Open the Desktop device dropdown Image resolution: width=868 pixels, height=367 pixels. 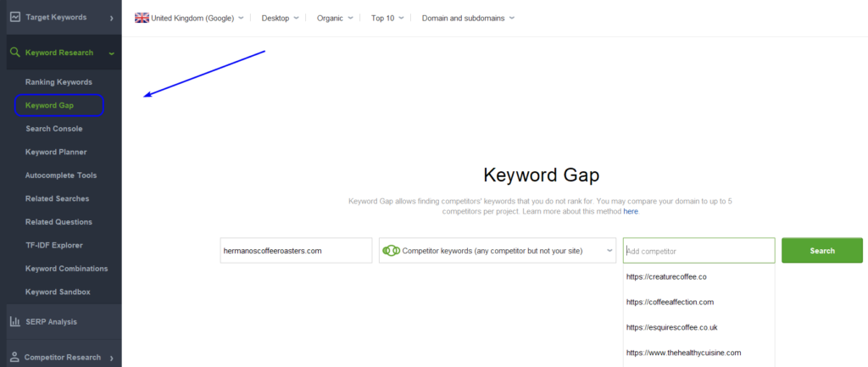(280, 18)
